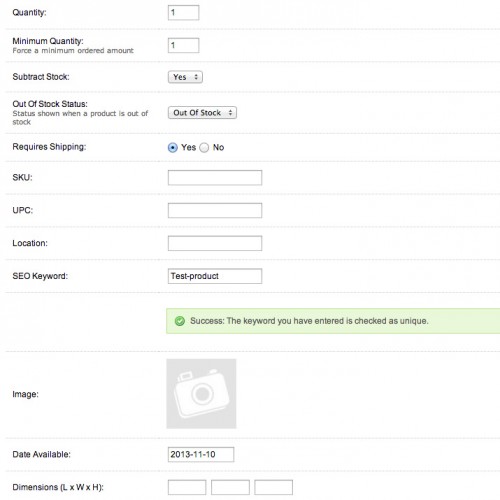Click the green success checkmark icon
The width and height of the screenshot is (500, 500).
click(180, 321)
